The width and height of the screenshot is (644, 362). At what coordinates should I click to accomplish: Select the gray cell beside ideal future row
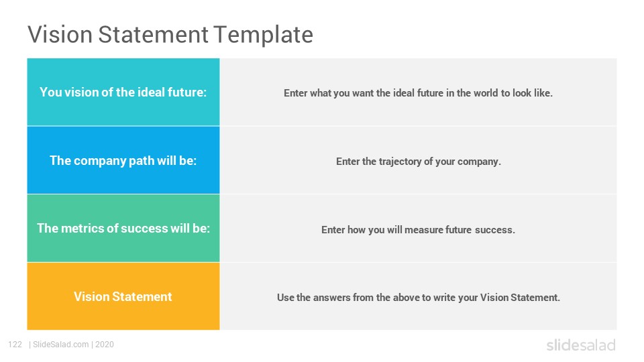pos(418,92)
